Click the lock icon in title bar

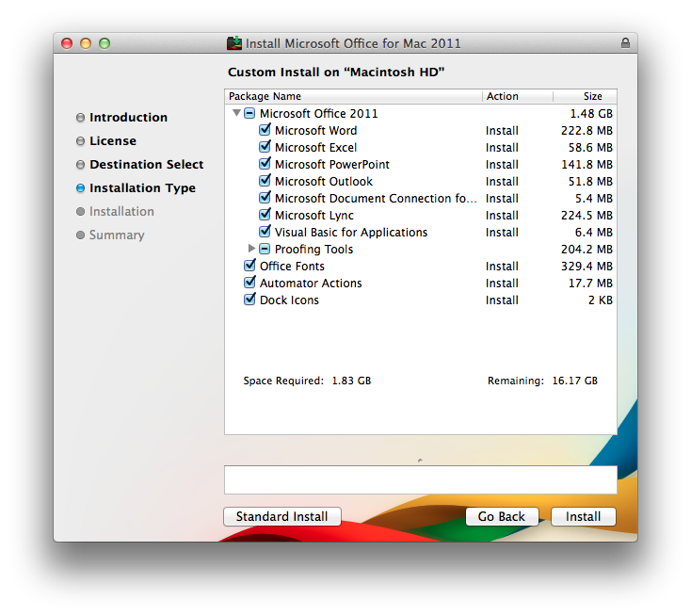tap(625, 42)
